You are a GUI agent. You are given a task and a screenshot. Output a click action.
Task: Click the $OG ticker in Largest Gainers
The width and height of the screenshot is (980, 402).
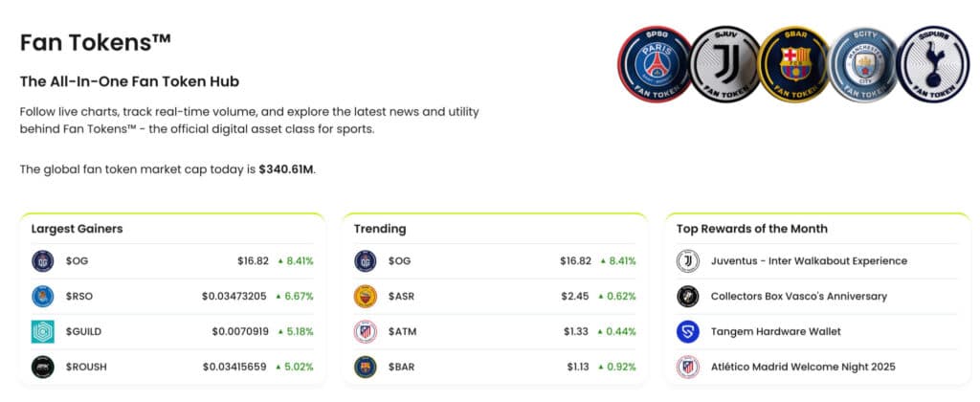coord(77,260)
